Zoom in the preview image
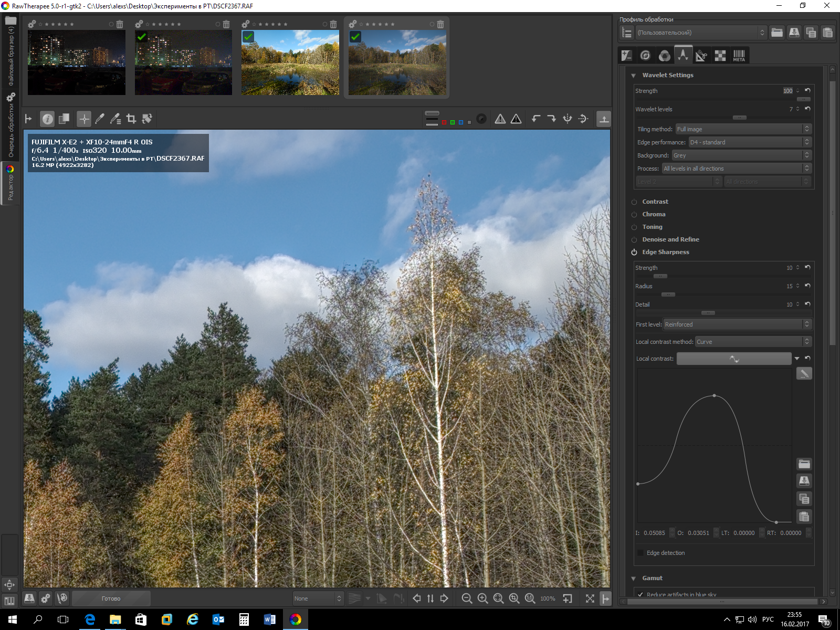The image size is (840, 630). tap(482, 598)
